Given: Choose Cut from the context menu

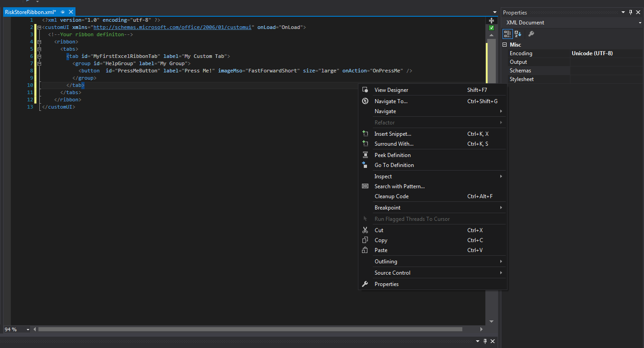Looking at the screenshot, I should point(379,230).
